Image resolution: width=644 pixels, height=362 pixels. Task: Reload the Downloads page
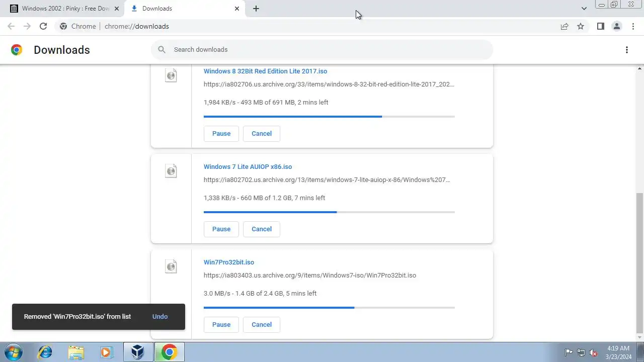(43, 26)
